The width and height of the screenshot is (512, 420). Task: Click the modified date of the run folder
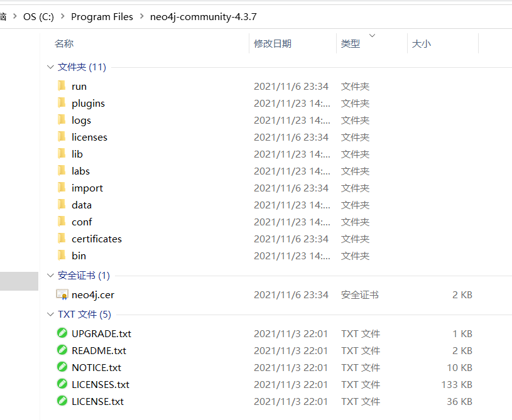[x=291, y=87]
